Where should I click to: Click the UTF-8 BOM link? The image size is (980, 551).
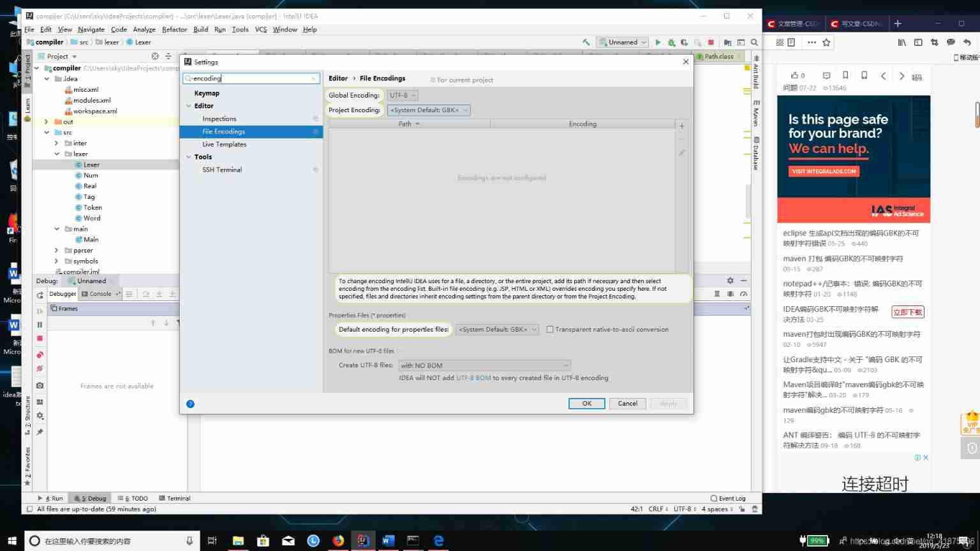click(x=473, y=378)
